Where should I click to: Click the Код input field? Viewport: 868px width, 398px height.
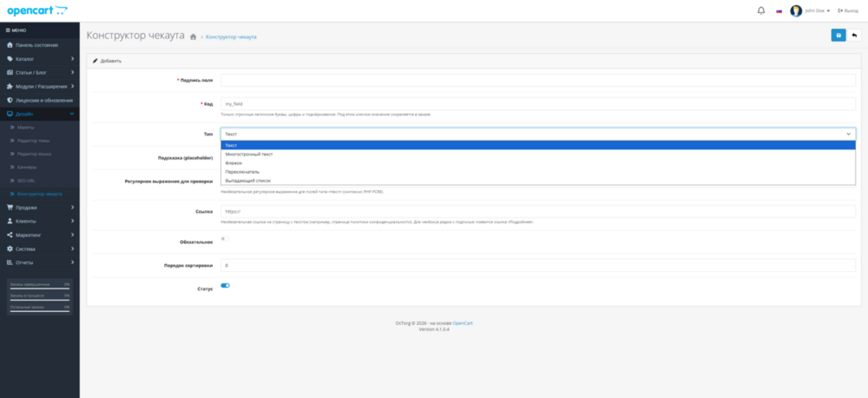pyautogui.click(x=538, y=103)
